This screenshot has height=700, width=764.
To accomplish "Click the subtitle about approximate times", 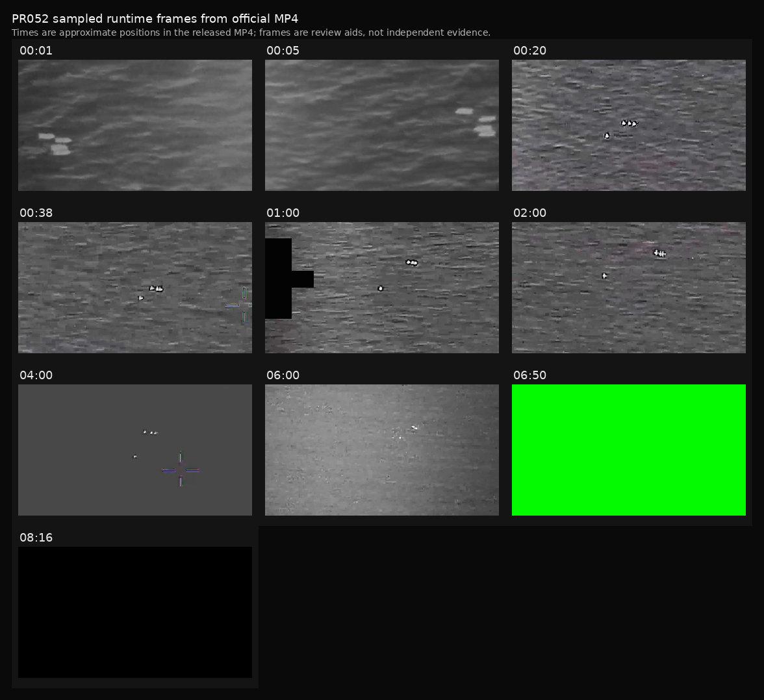I will [251, 32].
